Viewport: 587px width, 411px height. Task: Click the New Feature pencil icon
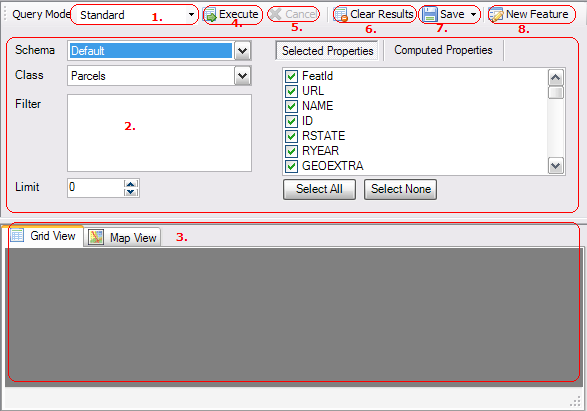(x=496, y=15)
